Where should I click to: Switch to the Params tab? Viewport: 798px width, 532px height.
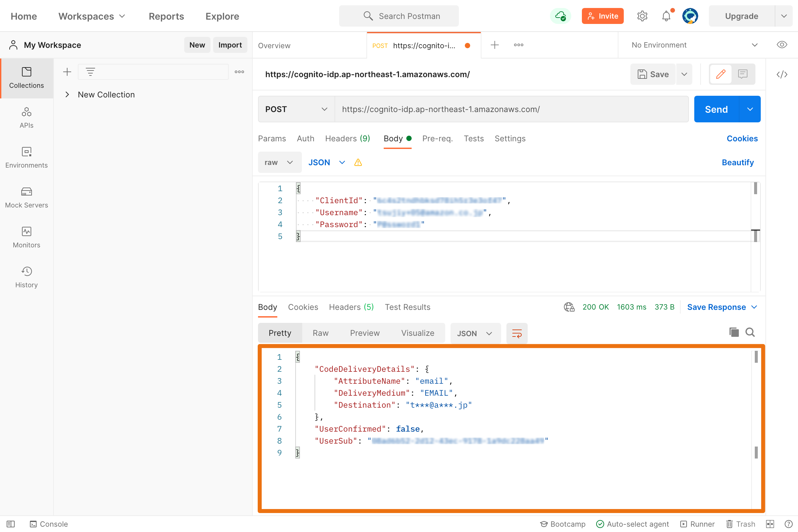pyautogui.click(x=272, y=138)
